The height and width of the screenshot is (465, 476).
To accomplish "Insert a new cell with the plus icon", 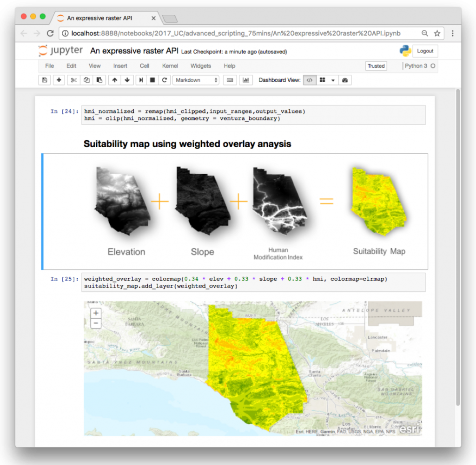I will [x=59, y=80].
